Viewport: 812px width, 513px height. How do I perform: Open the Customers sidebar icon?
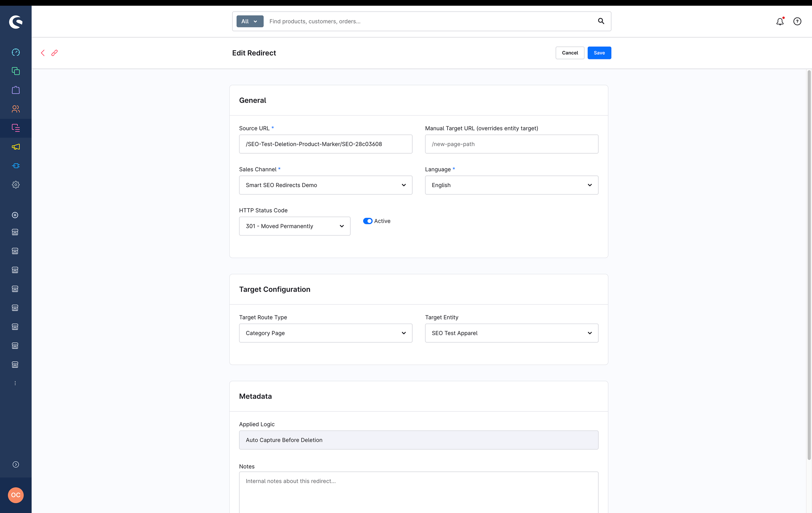click(x=15, y=109)
